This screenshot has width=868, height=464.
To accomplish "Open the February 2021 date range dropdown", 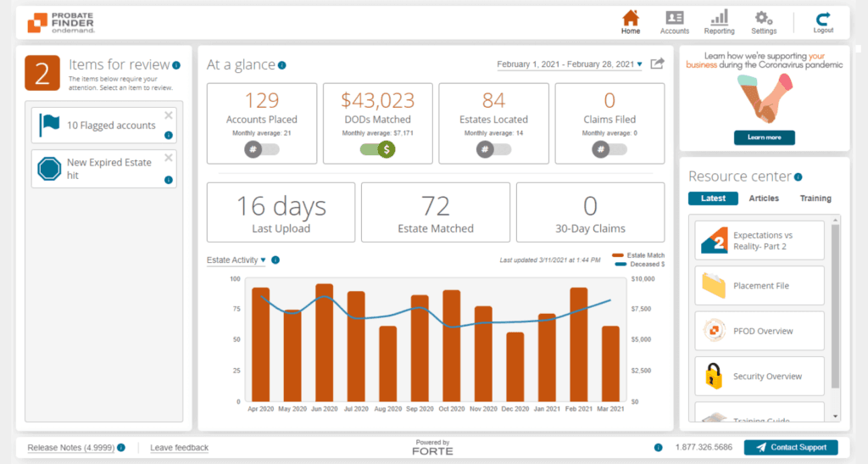I will 570,64.
